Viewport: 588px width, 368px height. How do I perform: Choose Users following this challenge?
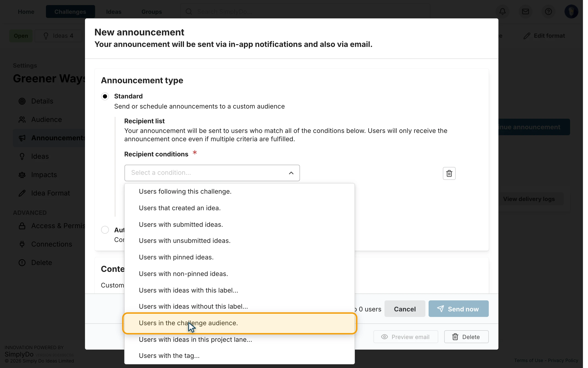point(239,192)
